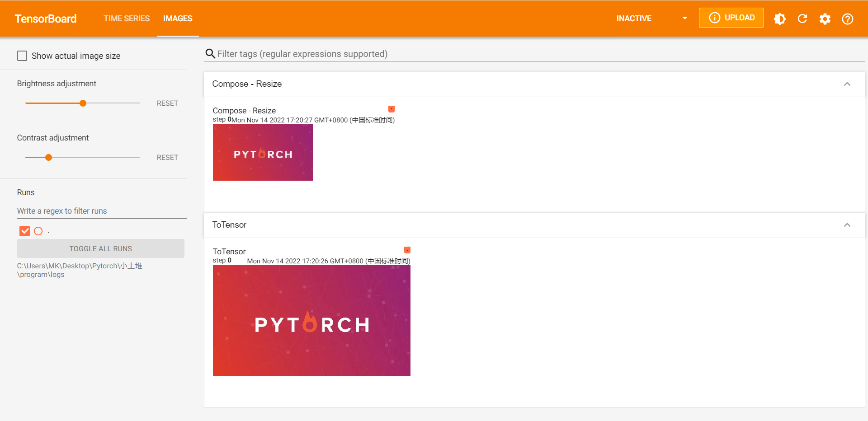This screenshot has height=421, width=868.
Task: Focus the regex filter runs field
Action: (x=102, y=211)
